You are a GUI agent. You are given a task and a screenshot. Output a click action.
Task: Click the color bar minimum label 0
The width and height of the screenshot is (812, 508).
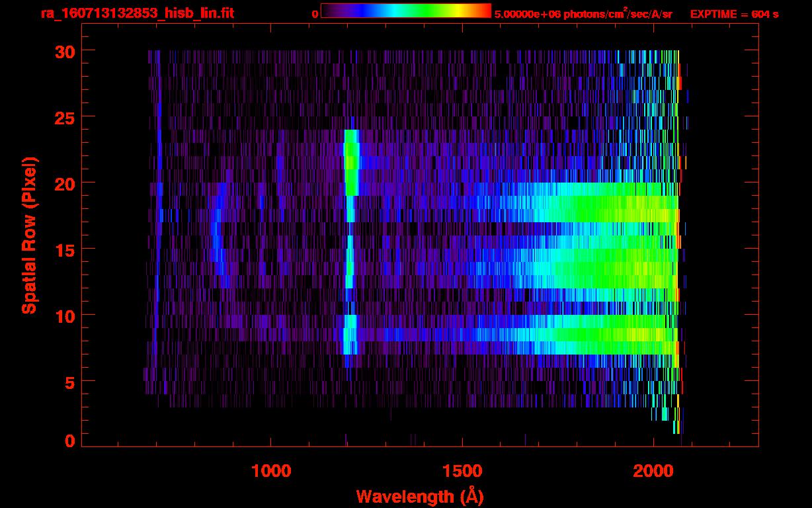point(315,14)
